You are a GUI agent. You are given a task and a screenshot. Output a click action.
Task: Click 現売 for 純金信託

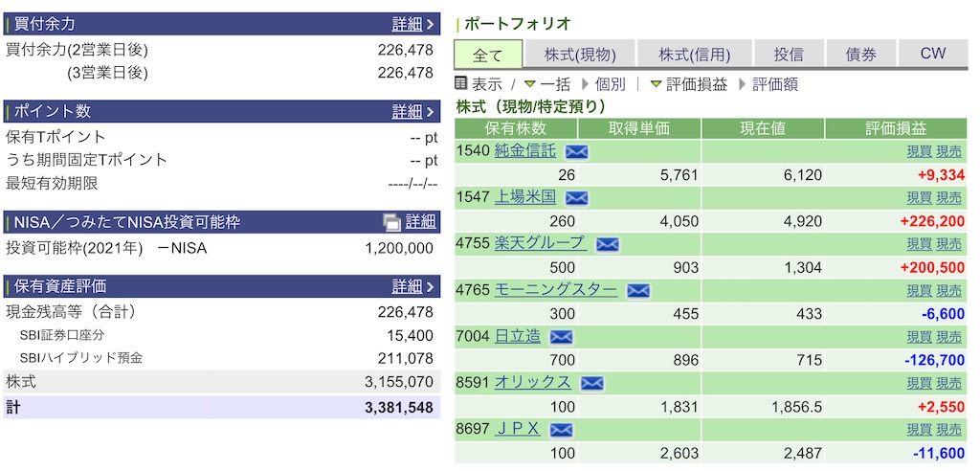pos(948,152)
